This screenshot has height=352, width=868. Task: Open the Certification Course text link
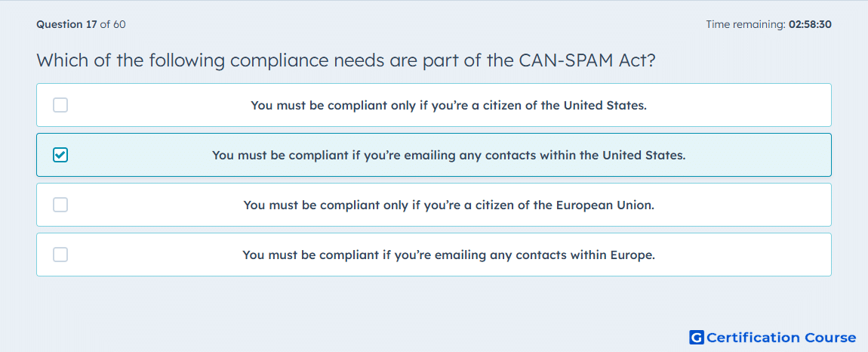781,338
